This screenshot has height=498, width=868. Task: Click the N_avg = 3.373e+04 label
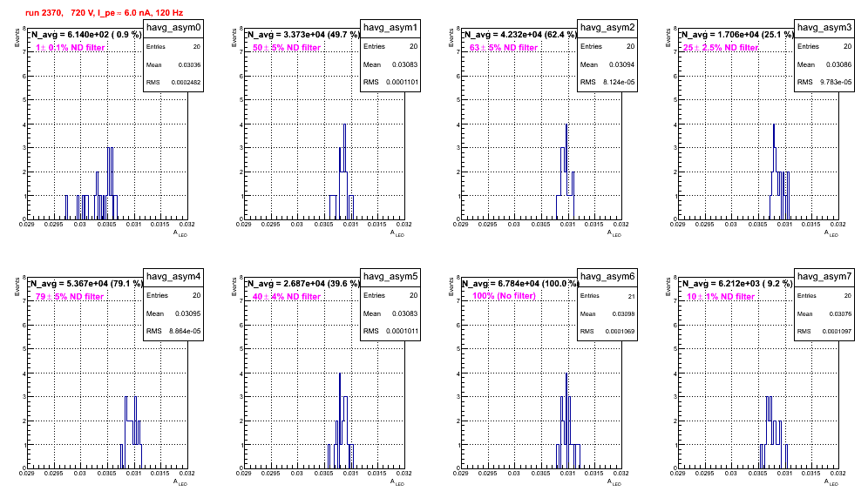point(303,34)
